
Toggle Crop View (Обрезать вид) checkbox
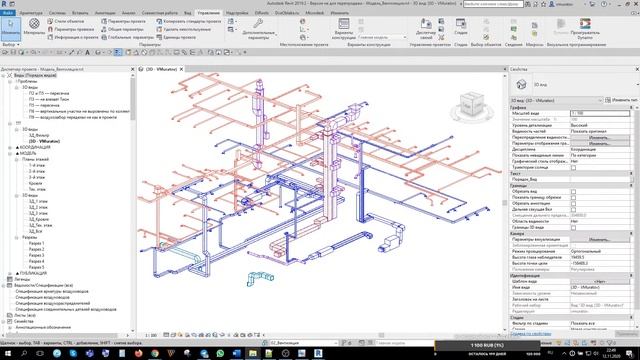573,191
